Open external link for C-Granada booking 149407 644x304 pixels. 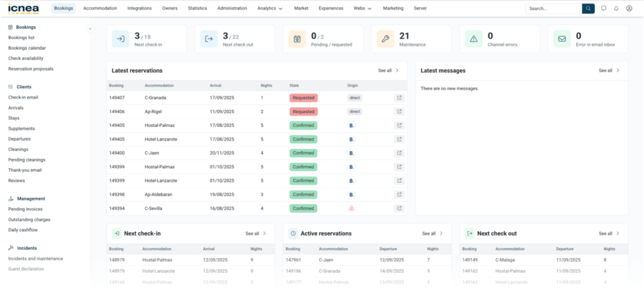[399, 98]
